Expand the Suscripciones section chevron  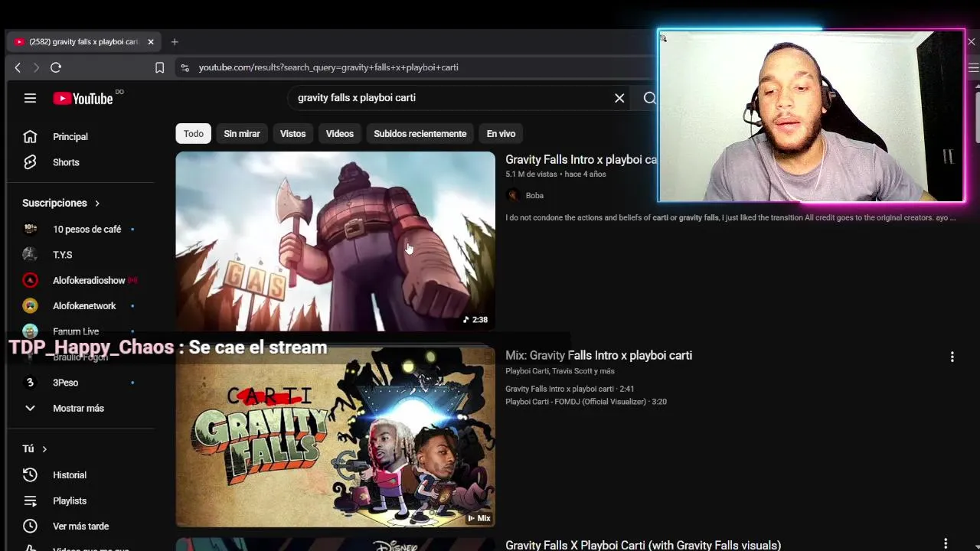(97, 204)
